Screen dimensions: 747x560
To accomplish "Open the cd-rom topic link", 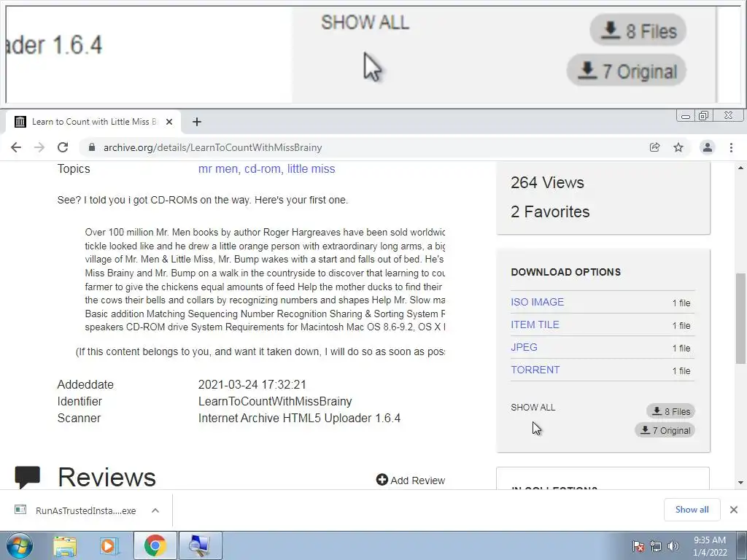I will point(263,169).
